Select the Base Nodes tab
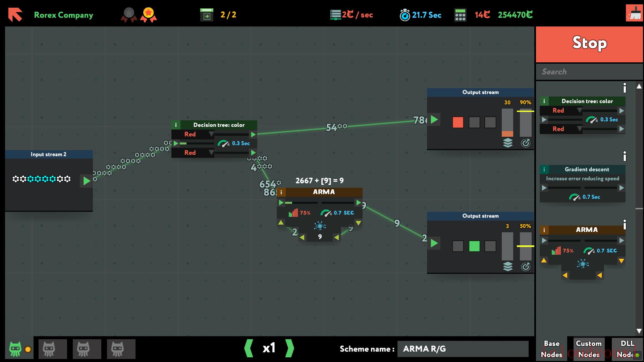This screenshot has width=644, height=362. tap(551, 349)
